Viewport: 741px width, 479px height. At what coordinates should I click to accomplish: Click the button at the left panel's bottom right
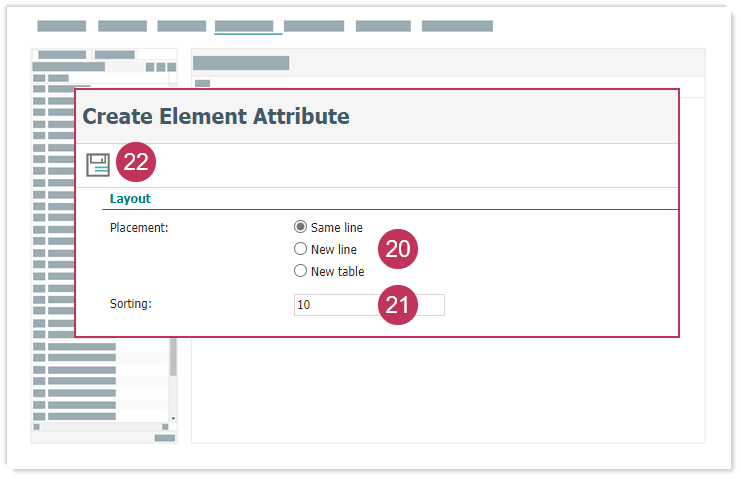point(165,438)
